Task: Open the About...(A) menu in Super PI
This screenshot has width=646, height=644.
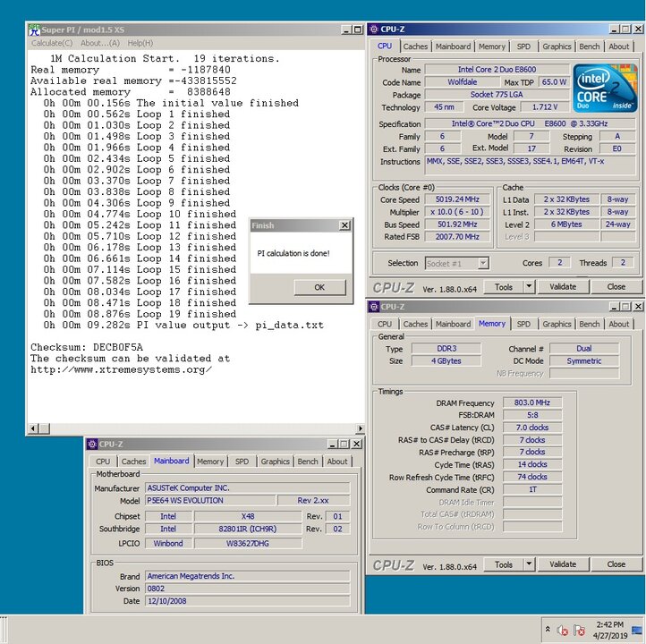Action: point(100,43)
